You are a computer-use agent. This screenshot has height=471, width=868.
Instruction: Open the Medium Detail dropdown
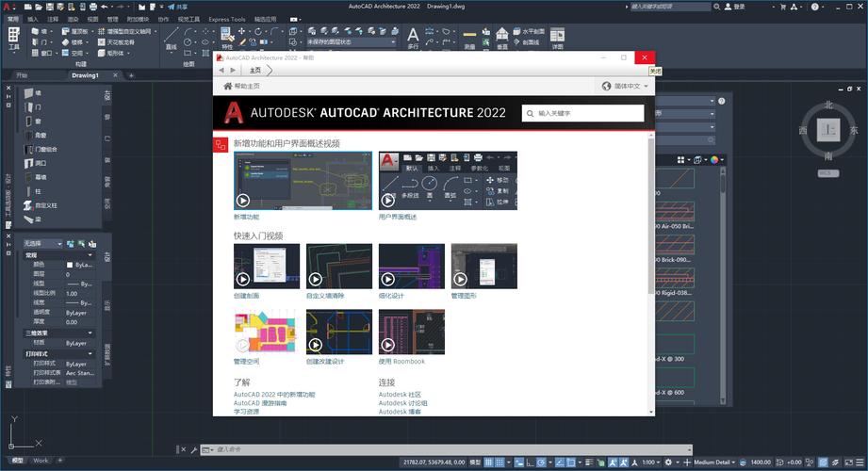714,463
